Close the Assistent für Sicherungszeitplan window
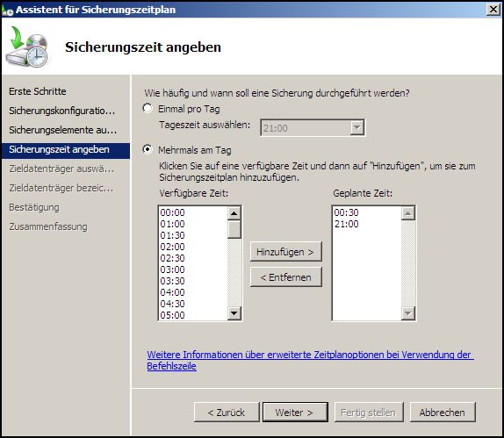Image resolution: width=504 pixels, height=438 pixels. click(493, 10)
